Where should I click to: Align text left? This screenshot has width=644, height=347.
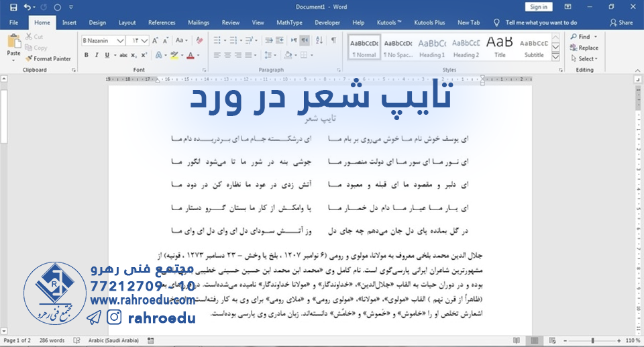tap(217, 55)
